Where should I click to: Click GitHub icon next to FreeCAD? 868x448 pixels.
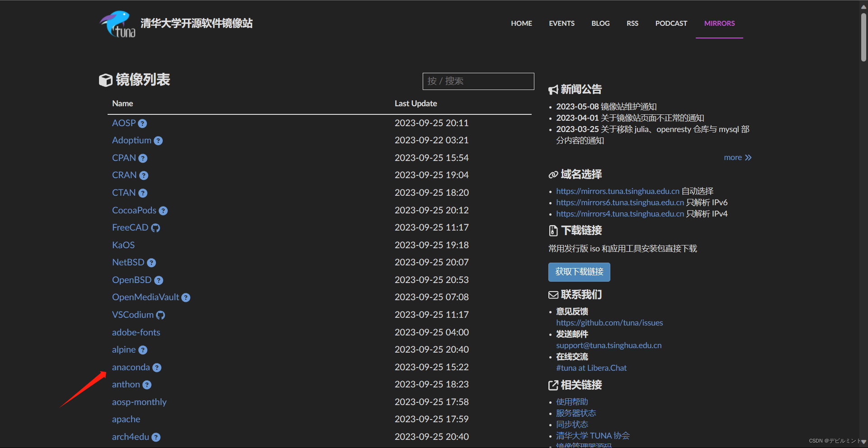(x=156, y=228)
